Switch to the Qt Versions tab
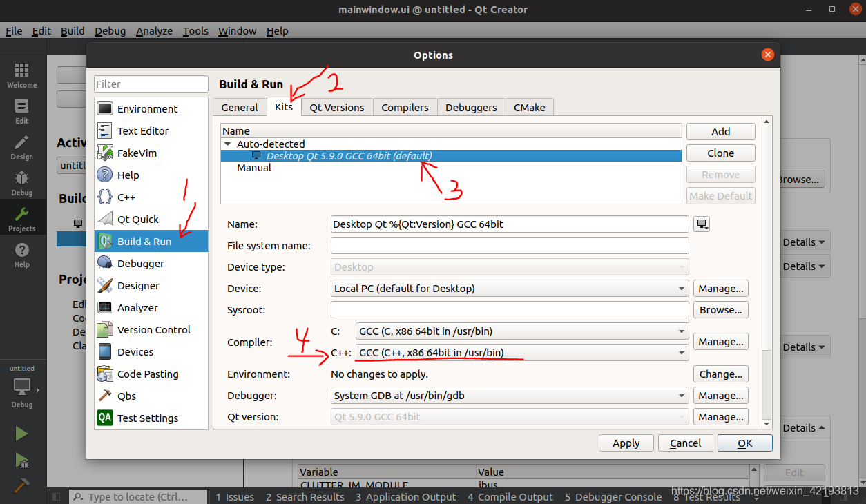 click(337, 107)
